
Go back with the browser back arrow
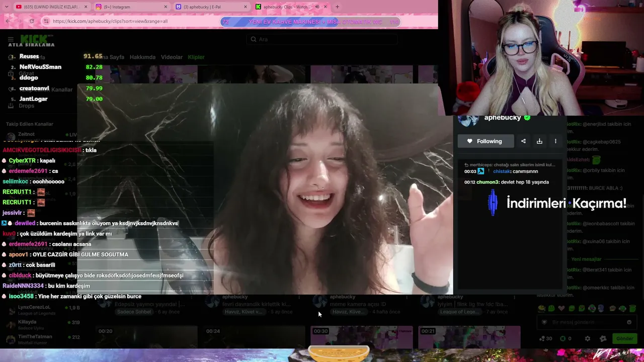pyautogui.click(x=8, y=21)
